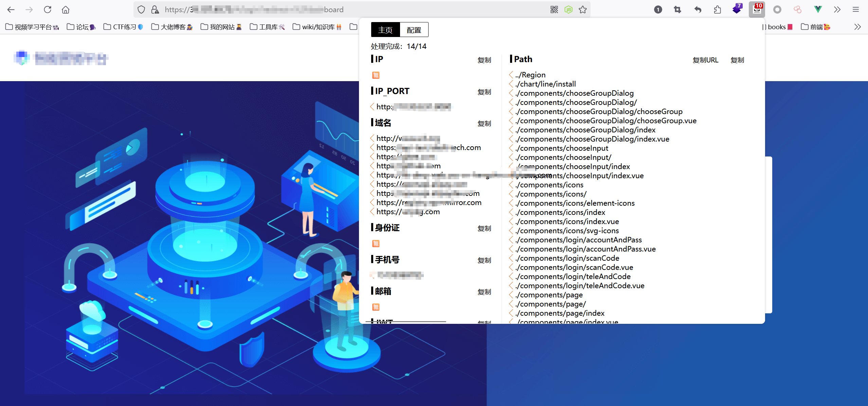Open the puzzle-piece extensions icon
Screen dimensions: 868x406
pos(717,10)
